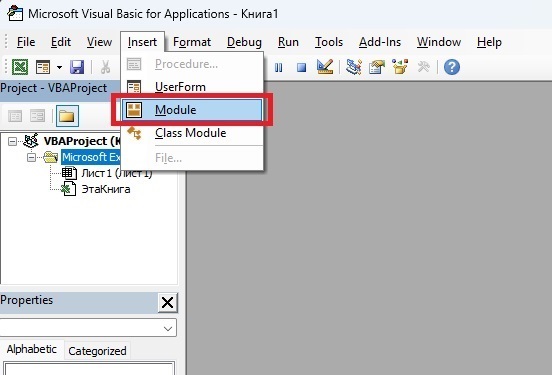Choose Module from Insert menu
The height and width of the screenshot is (375, 552).
click(192, 110)
